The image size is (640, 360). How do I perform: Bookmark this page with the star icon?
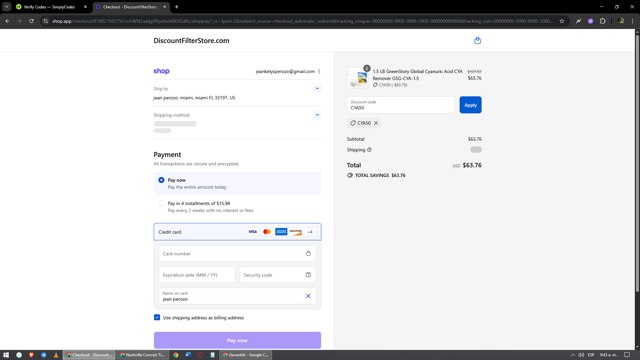coord(562,21)
